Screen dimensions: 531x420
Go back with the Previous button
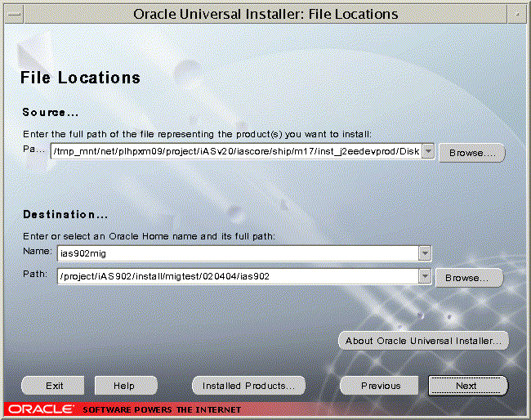[x=380, y=386]
